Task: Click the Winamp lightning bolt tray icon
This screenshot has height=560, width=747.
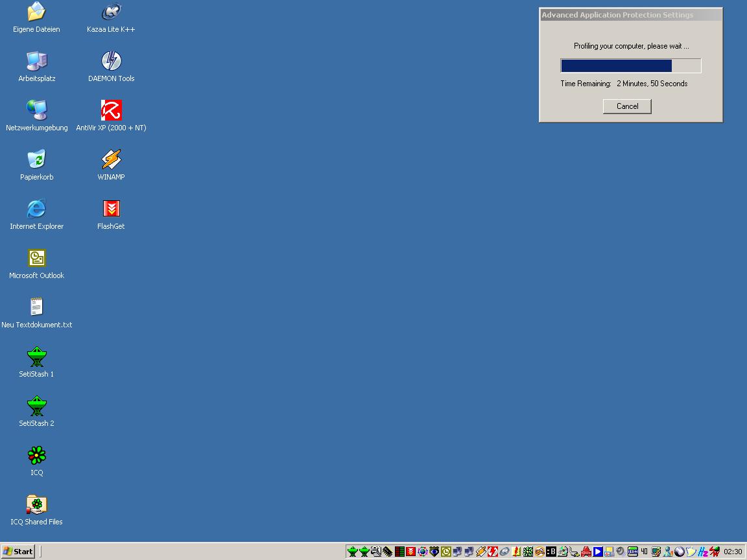Action: click(x=481, y=552)
